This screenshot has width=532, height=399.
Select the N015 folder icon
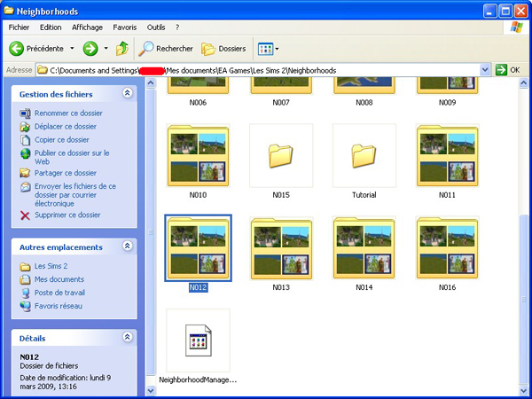(x=281, y=156)
